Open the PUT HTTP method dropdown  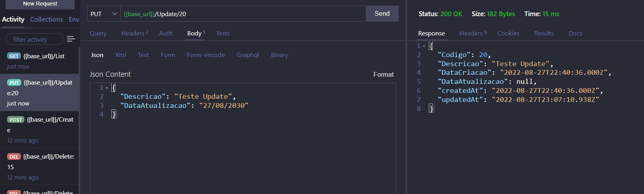(x=104, y=14)
